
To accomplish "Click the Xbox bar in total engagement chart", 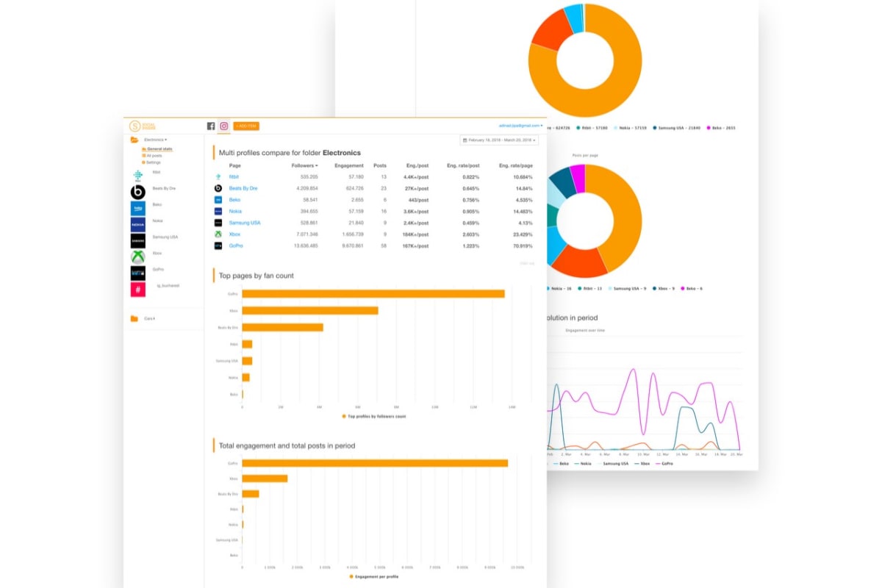I will [x=265, y=478].
